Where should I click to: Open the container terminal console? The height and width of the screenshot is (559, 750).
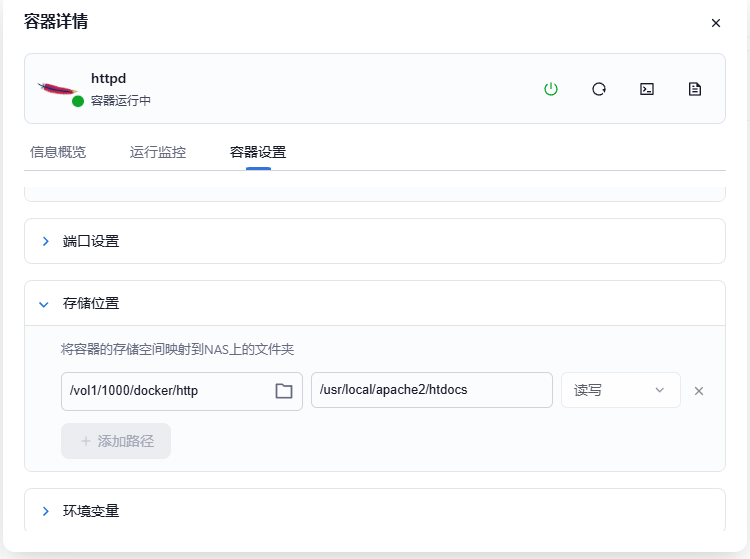pyautogui.click(x=647, y=89)
